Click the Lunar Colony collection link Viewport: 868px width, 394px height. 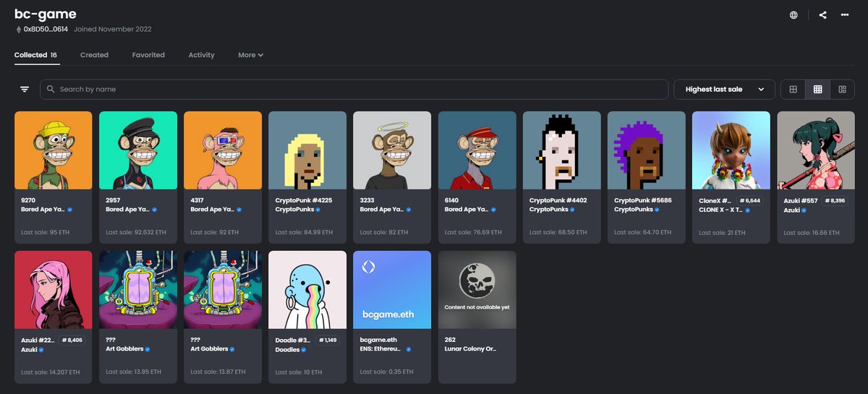469,348
